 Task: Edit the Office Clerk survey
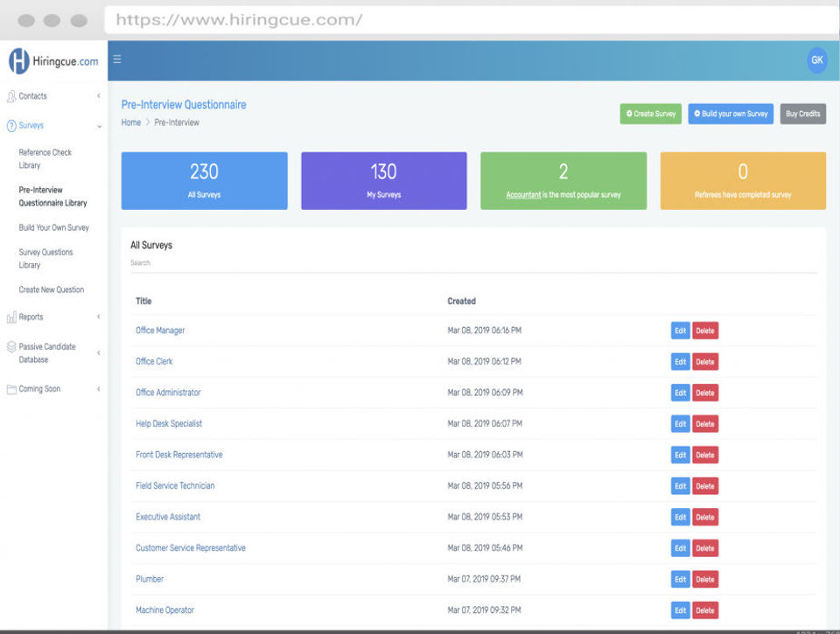pos(681,361)
